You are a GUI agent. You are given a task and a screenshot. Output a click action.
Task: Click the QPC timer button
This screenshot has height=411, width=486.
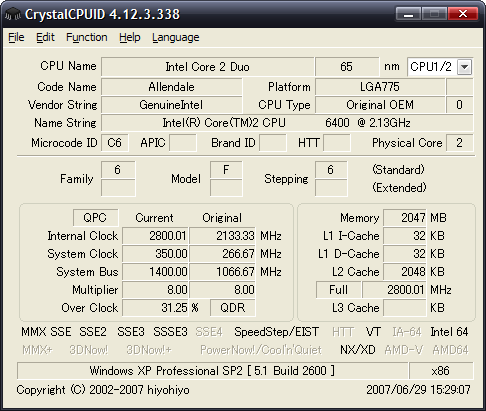[x=95, y=218]
